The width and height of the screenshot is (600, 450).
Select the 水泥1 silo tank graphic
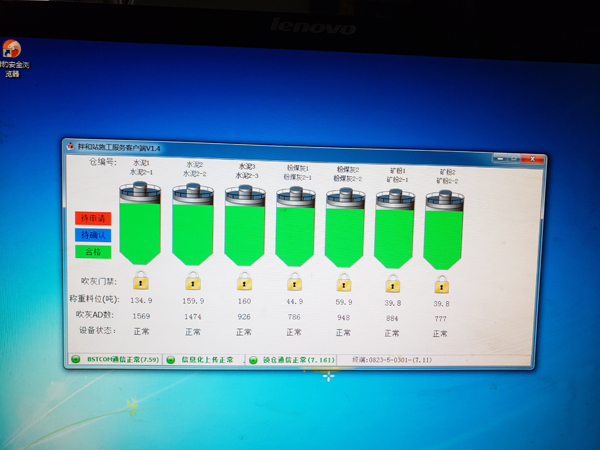click(x=140, y=225)
